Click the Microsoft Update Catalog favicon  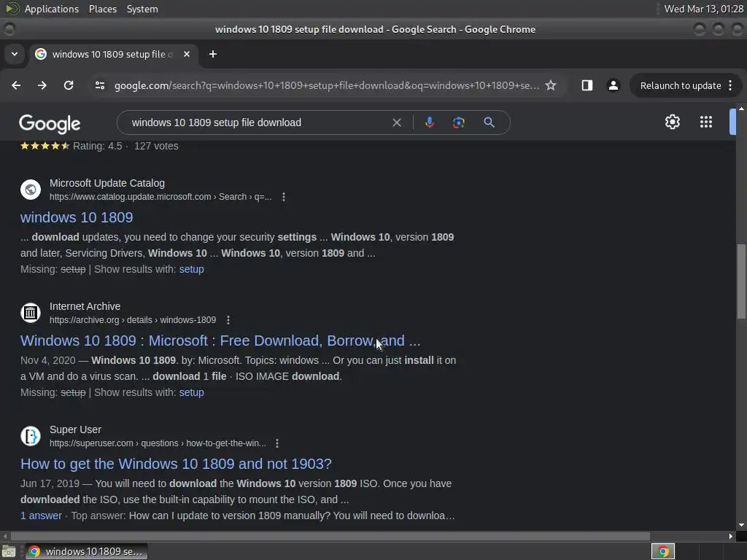coord(31,190)
